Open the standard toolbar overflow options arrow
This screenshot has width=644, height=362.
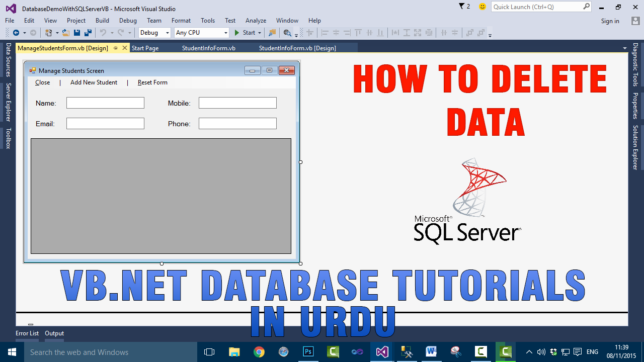point(296,35)
